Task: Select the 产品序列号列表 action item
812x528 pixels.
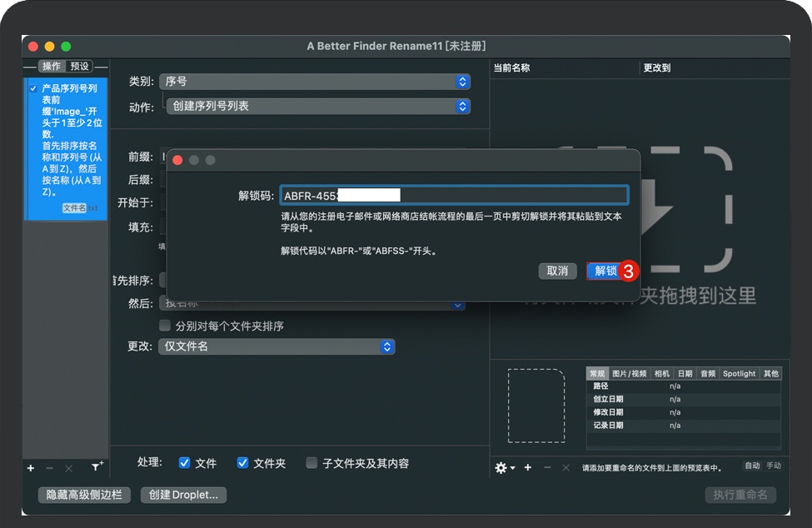Action: (x=67, y=148)
